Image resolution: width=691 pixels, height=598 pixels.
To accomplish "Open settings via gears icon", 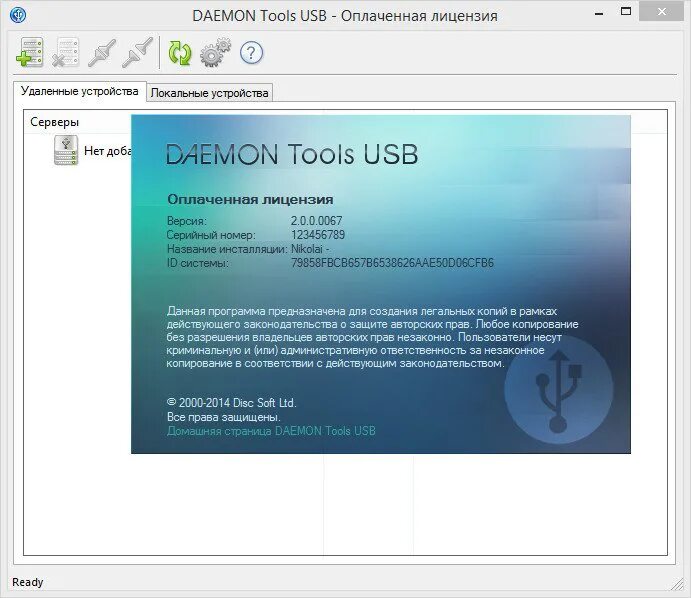I will coord(215,52).
